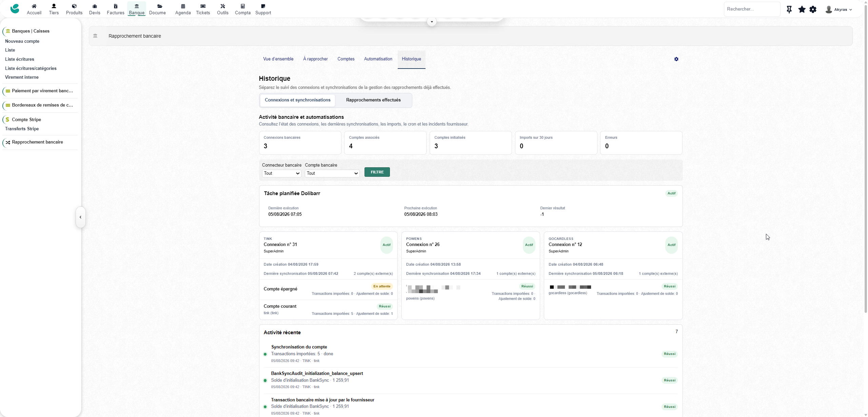
Task: Open the Outils tools icon
Action: pyautogui.click(x=222, y=6)
